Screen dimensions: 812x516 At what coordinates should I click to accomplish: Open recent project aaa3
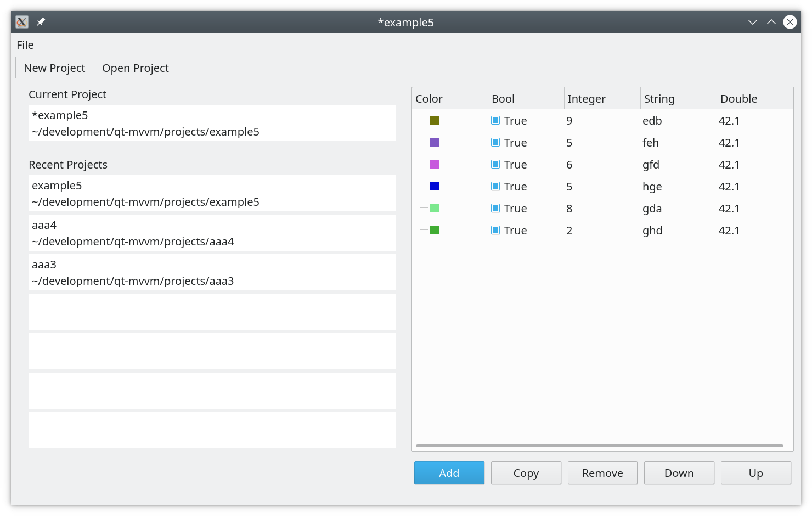click(x=212, y=272)
